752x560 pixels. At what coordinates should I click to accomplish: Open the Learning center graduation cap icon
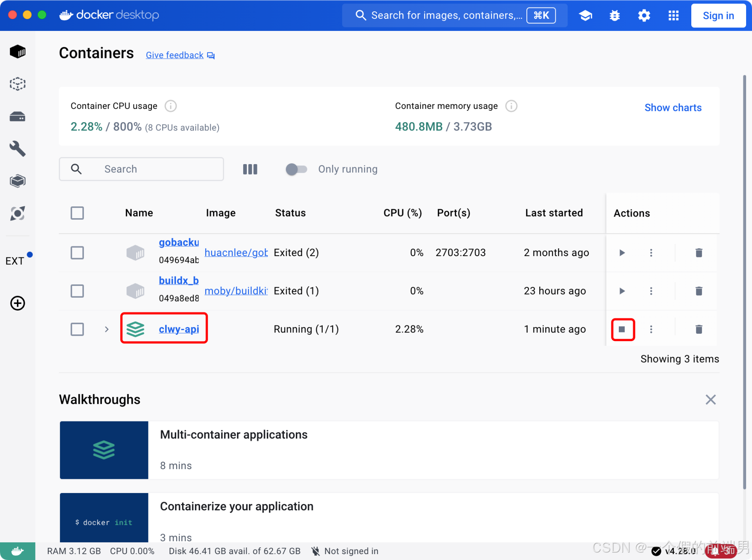[x=586, y=16]
